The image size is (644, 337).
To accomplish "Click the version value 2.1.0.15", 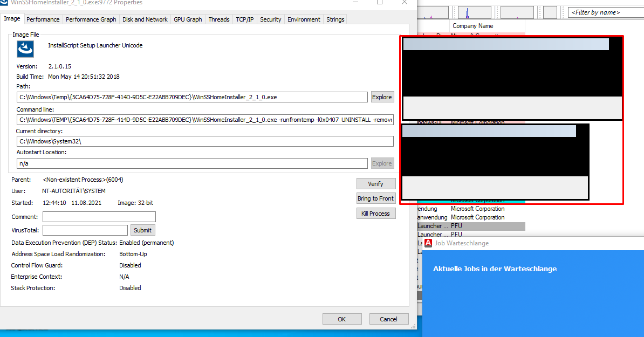I will point(60,66).
